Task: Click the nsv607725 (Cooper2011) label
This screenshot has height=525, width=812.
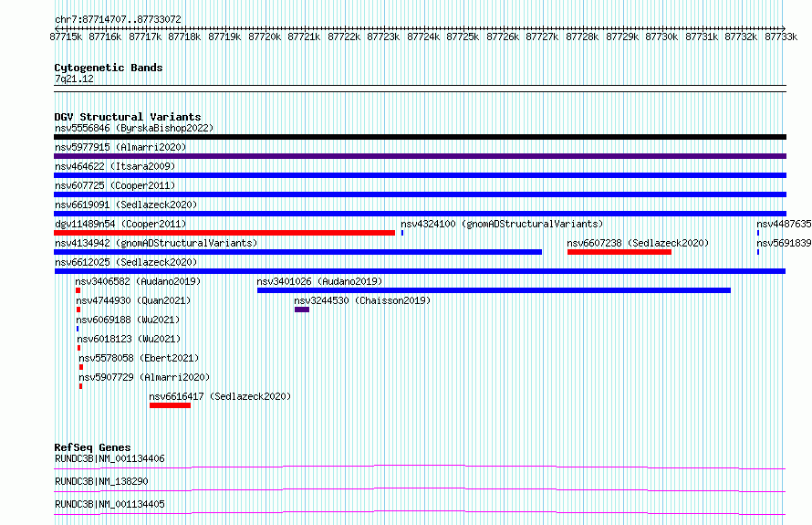Action: pyautogui.click(x=115, y=185)
